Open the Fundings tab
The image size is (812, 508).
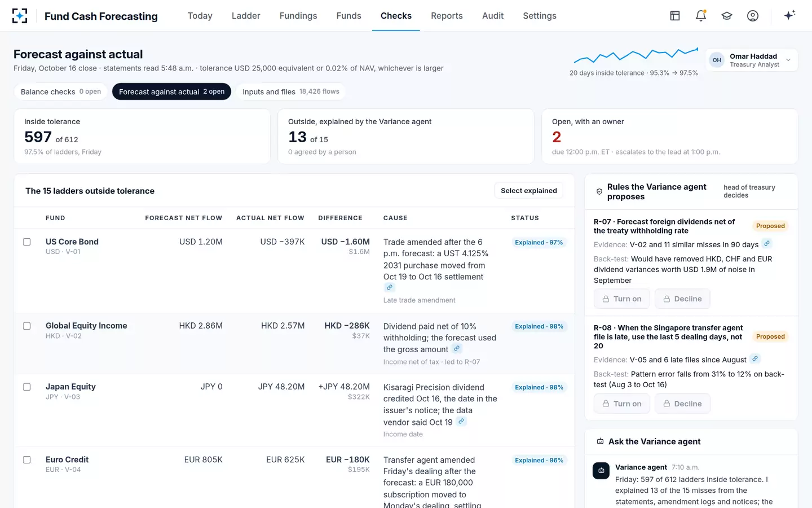(x=298, y=16)
